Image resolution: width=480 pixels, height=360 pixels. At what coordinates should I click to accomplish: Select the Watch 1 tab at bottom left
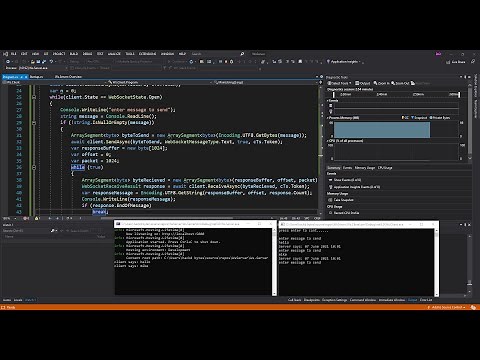point(30,300)
